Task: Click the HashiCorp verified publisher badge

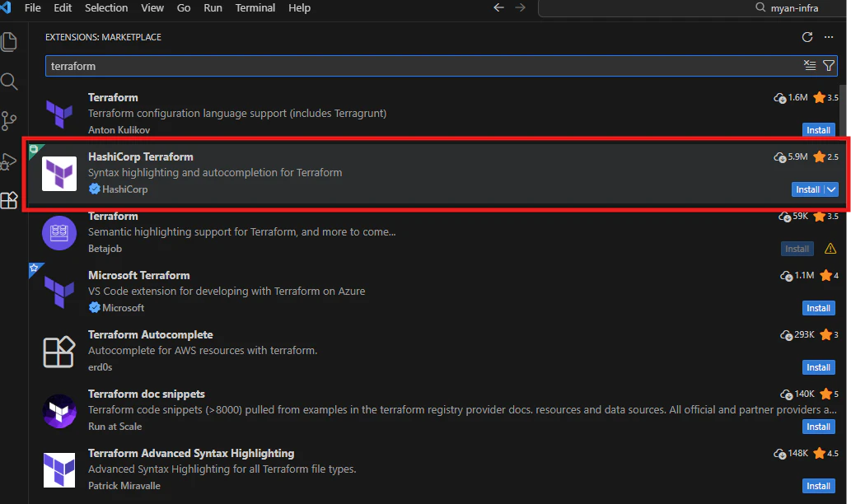Action: [x=95, y=189]
